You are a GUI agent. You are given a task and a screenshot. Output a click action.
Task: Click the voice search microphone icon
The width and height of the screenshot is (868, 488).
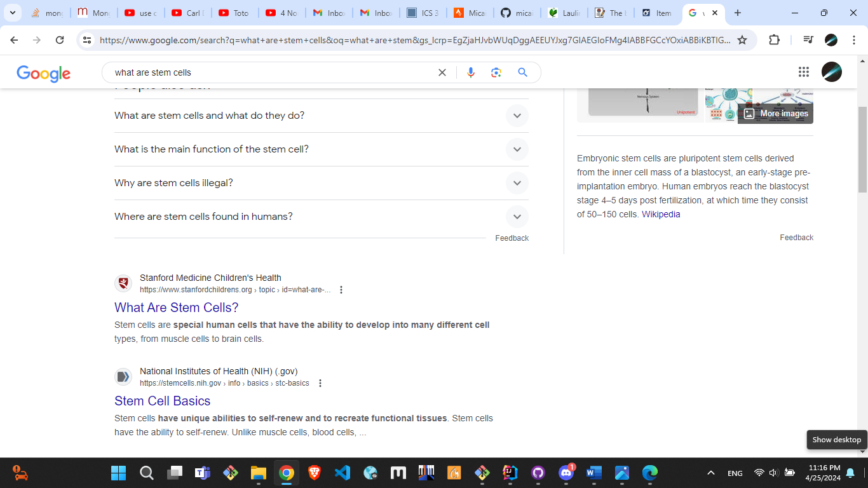(470, 72)
